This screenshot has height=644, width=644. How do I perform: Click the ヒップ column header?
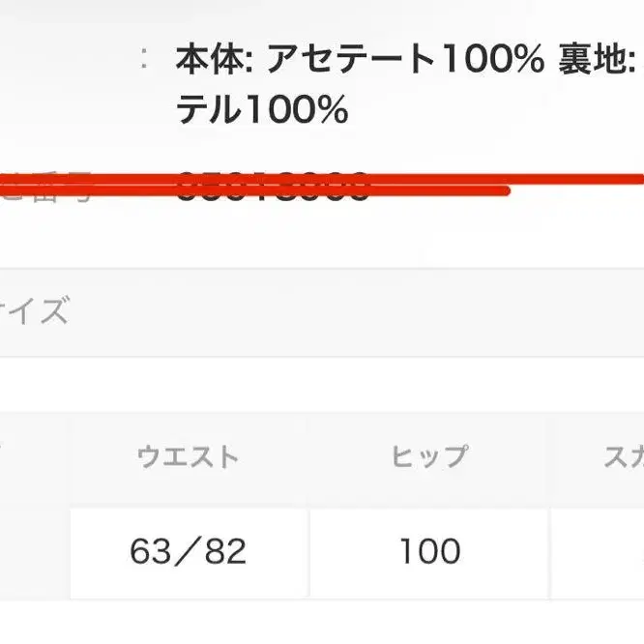pos(429,456)
